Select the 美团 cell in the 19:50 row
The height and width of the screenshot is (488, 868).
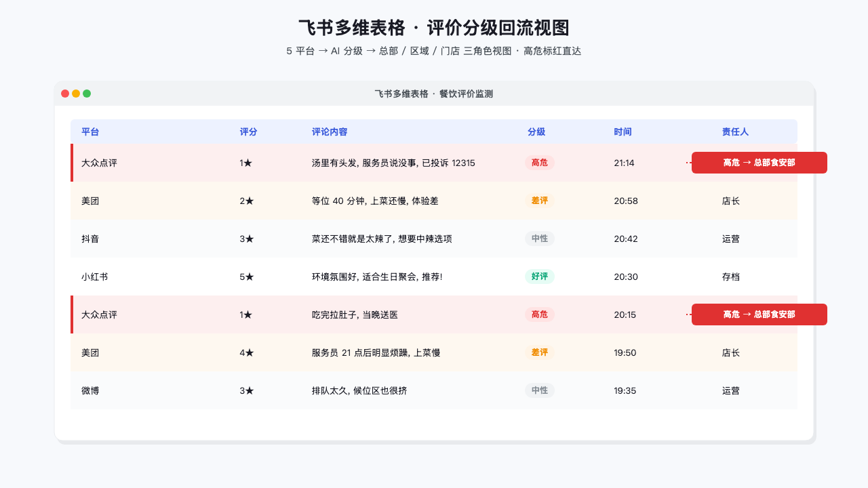[x=90, y=352]
